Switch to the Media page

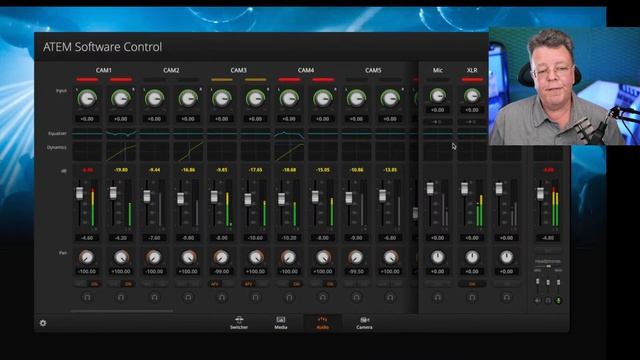coord(281,323)
